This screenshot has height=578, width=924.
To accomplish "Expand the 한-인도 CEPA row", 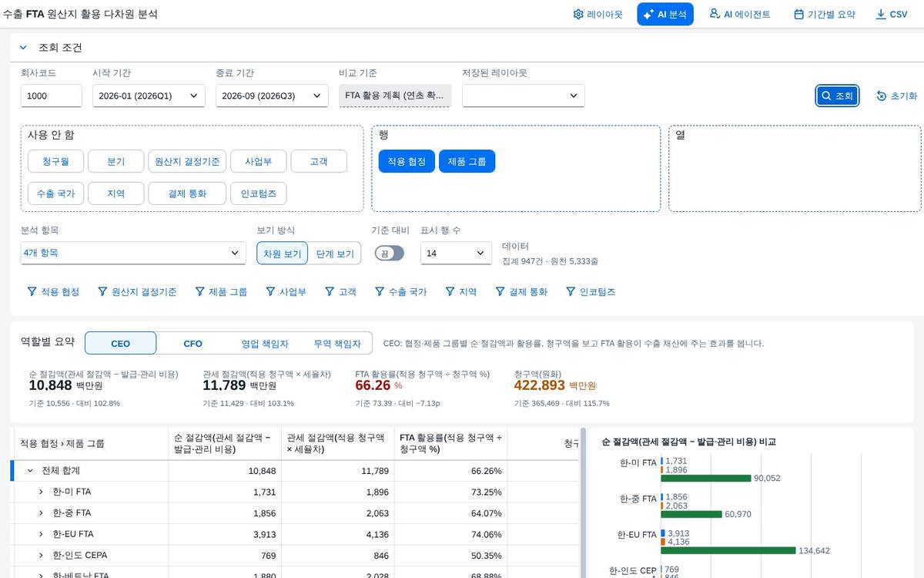I will pos(42,555).
